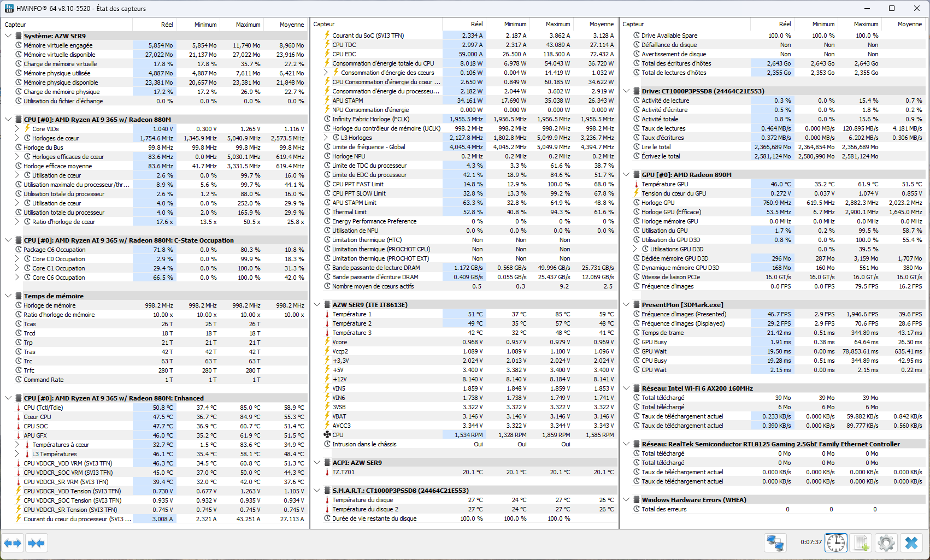
Task: Click the HWiNFO app icon in title bar
Action: point(9,8)
